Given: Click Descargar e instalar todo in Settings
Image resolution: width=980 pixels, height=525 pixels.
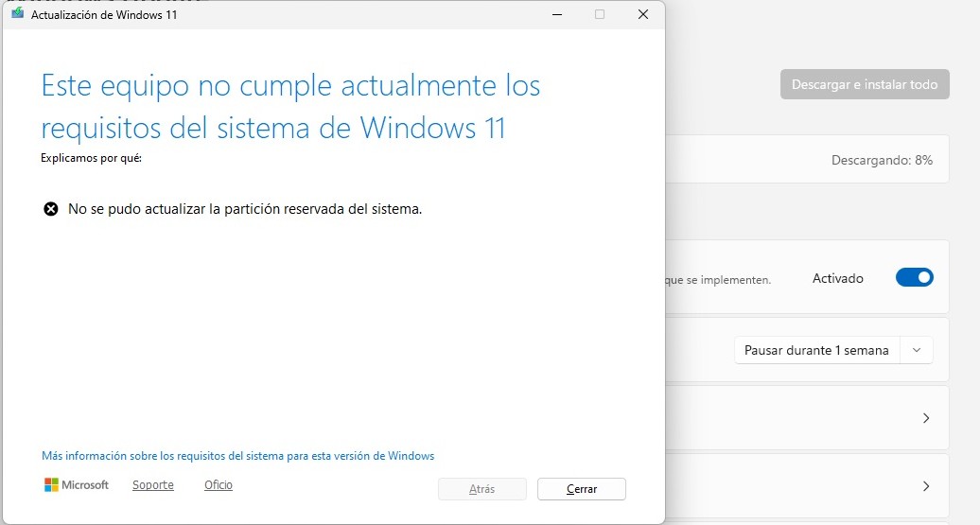Looking at the screenshot, I should 865,84.
